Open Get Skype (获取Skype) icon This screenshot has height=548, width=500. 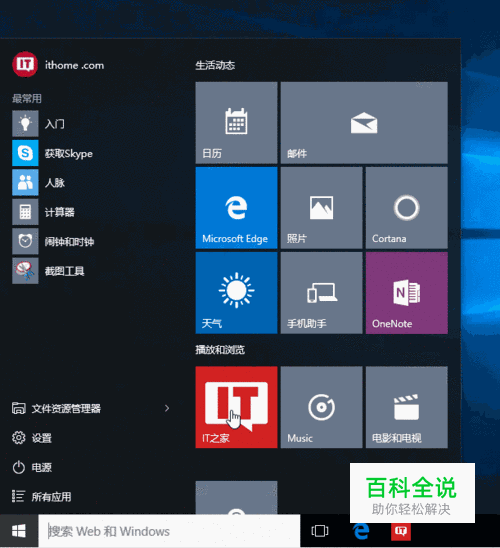(25, 153)
